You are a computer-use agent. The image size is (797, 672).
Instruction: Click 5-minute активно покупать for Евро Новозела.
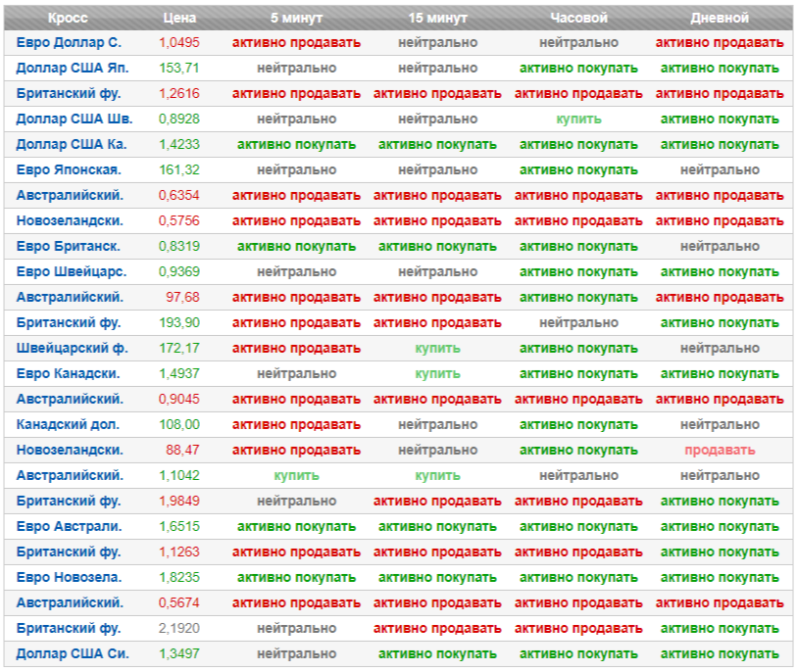[296, 577]
